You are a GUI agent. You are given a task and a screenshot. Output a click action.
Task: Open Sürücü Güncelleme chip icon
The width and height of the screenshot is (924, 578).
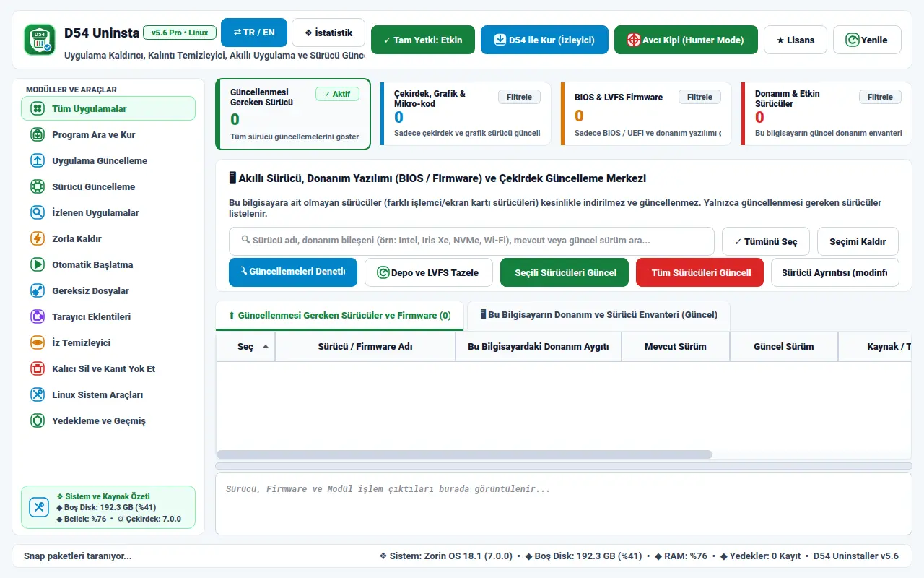pos(38,187)
